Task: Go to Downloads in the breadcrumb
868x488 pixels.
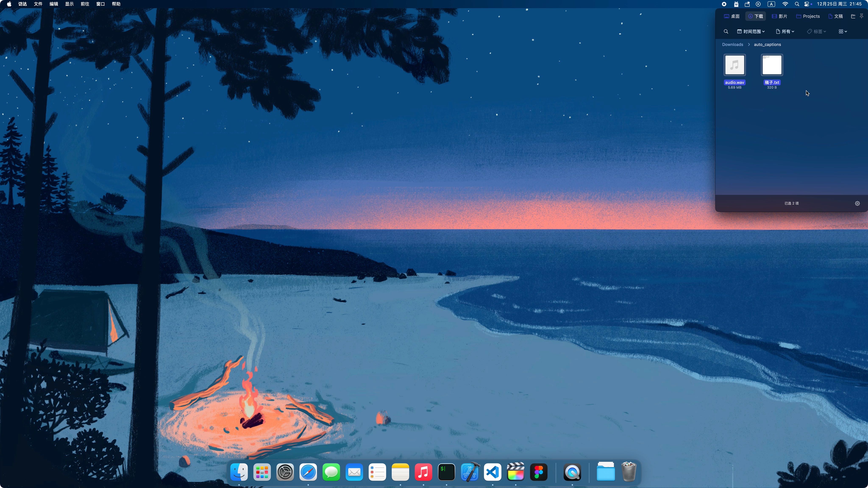Action: (x=732, y=44)
